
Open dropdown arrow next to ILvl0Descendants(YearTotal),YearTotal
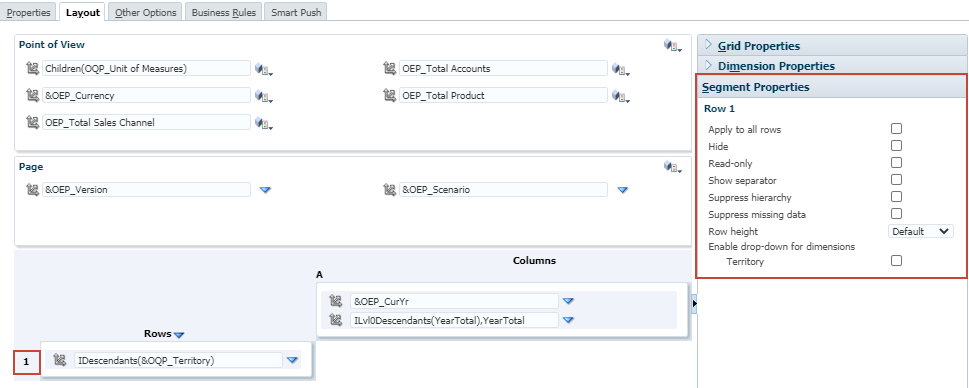(x=569, y=320)
